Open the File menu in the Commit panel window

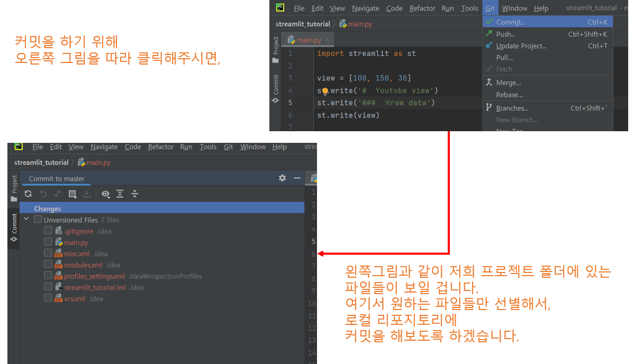(x=38, y=147)
